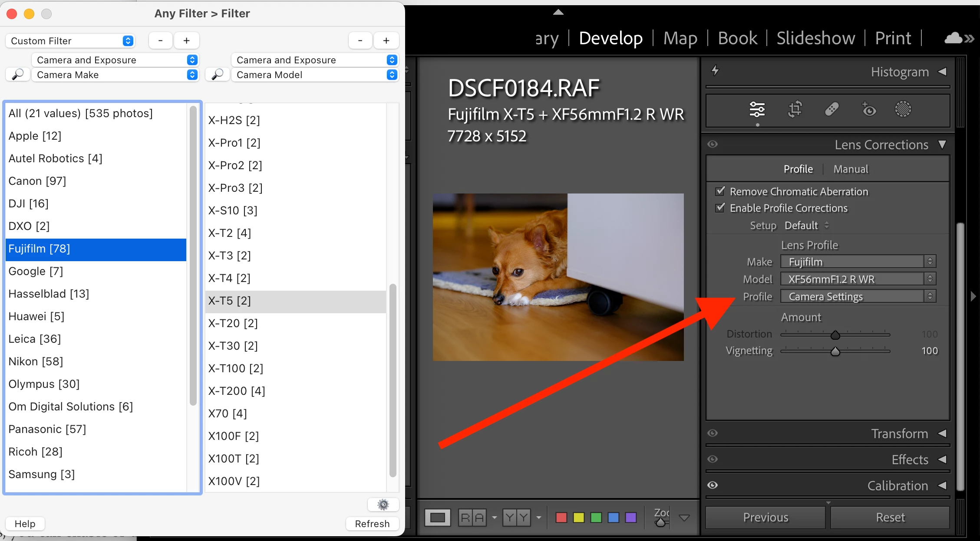Open the Slideshow module
The height and width of the screenshot is (541, 980).
(815, 38)
